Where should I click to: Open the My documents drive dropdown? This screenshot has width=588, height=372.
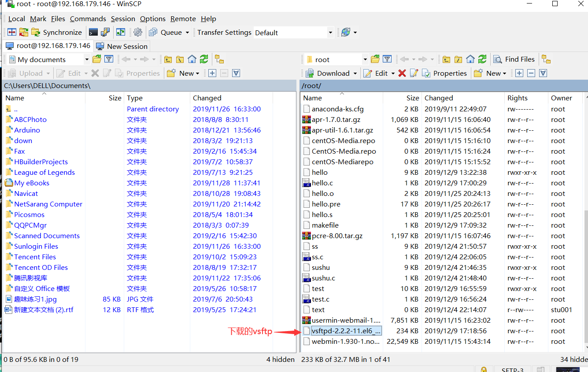86,59
